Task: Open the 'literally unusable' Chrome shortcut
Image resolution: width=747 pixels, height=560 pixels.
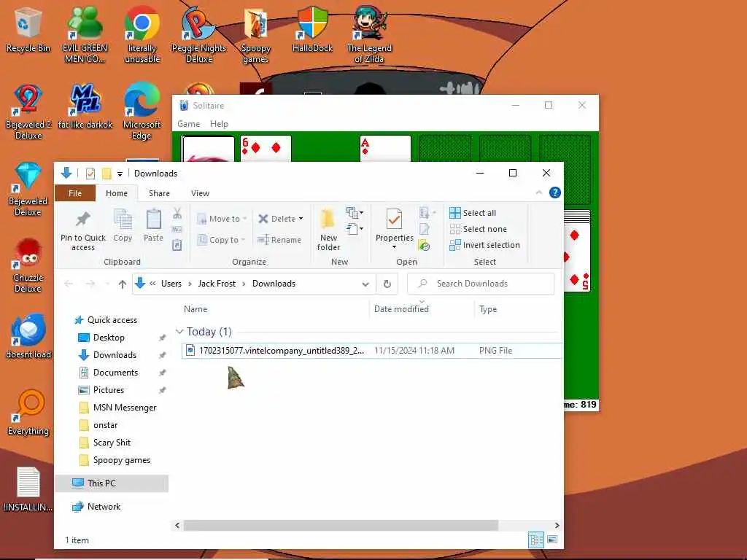Action: click(x=142, y=35)
